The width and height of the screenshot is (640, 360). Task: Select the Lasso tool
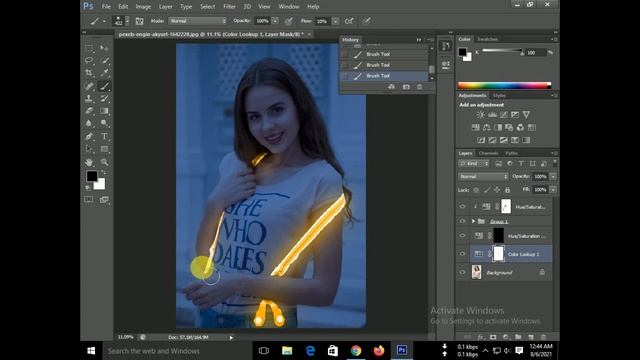pyautogui.click(x=89, y=60)
